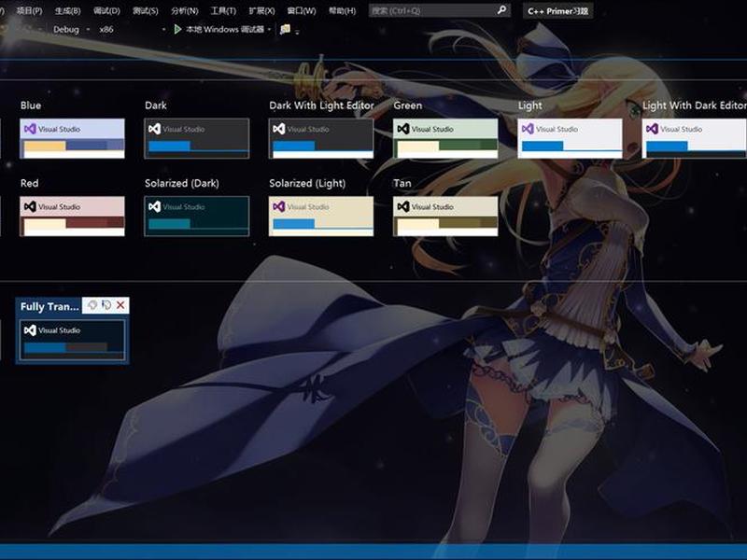Open the 项目(P) menu
Screen dimensions: 747x560
pyautogui.click(x=29, y=10)
